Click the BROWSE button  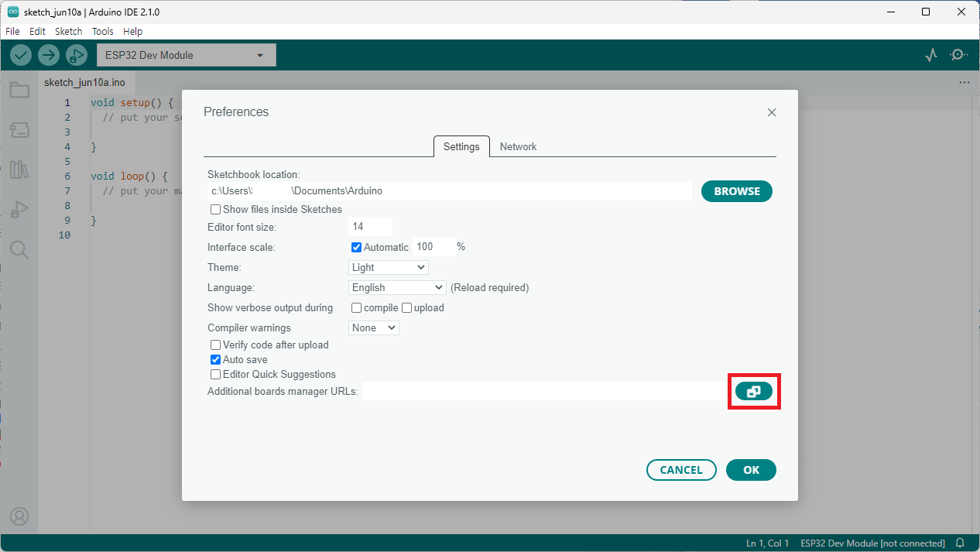[x=737, y=191]
